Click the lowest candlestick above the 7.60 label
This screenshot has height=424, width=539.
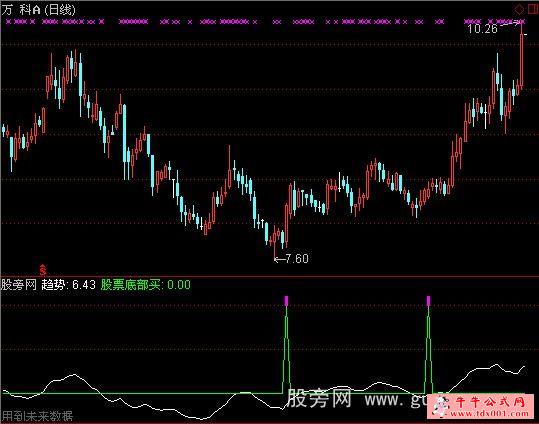coord(274,240)
